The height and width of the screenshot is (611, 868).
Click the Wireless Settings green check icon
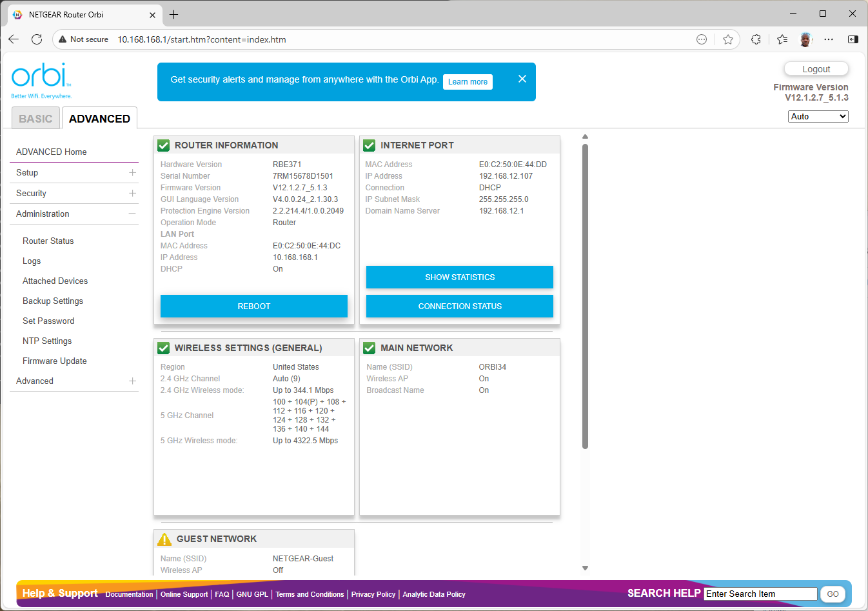tap(164, 348)
